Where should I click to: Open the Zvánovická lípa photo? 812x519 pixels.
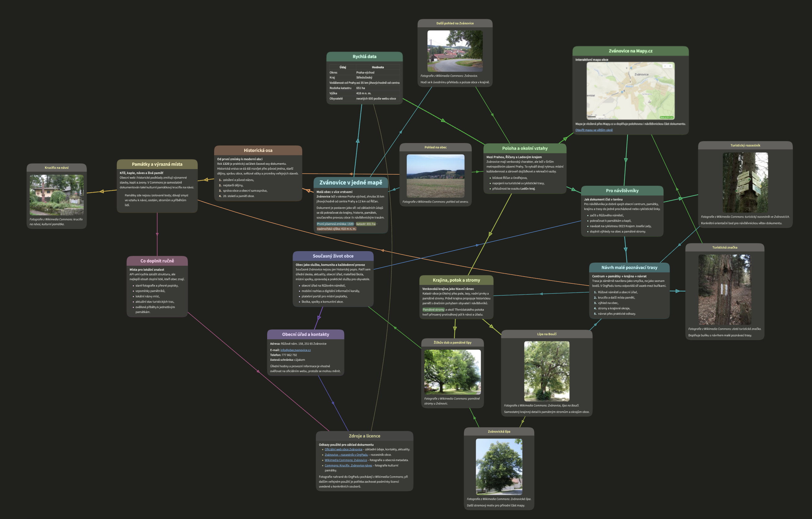point(499,467)
